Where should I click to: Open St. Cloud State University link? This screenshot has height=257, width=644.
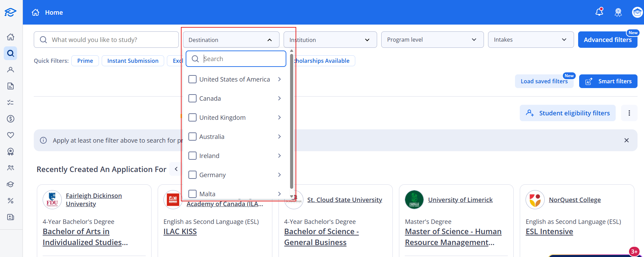pyautogui.click(x=344, y=200)
